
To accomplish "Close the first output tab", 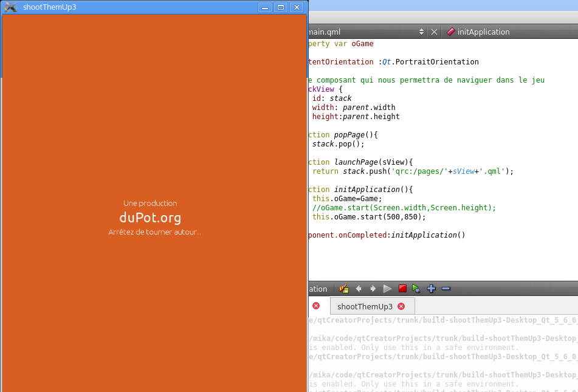I will [316, 306].
